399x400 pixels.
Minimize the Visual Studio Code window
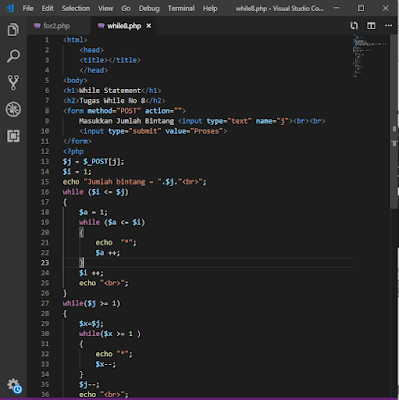(x=337, y=8)
